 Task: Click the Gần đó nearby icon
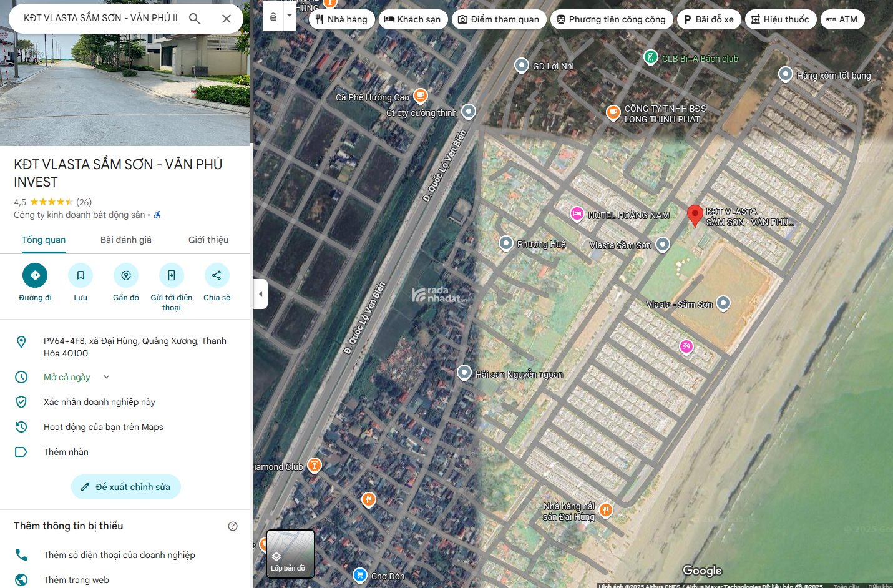(126, 275)
